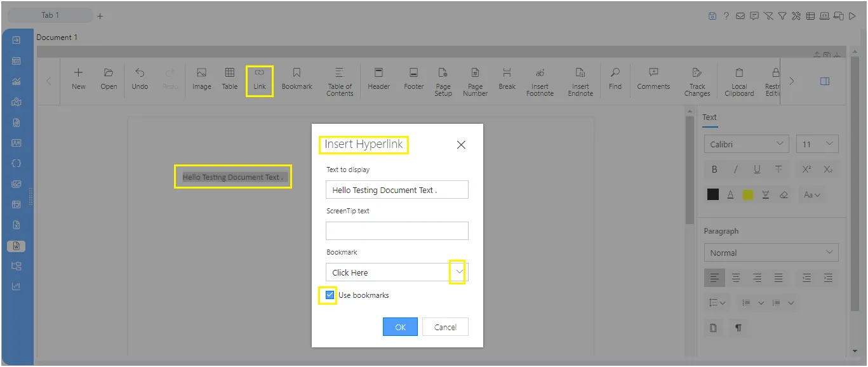
Task: Toggle the properties pane icon
Action: click(825, 81)
